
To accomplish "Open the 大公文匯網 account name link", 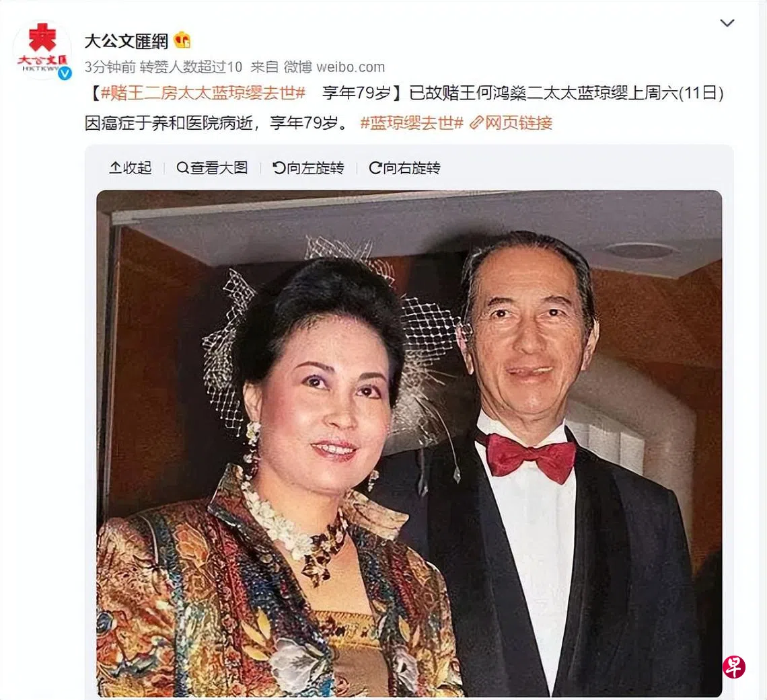I will pos(126,41).
